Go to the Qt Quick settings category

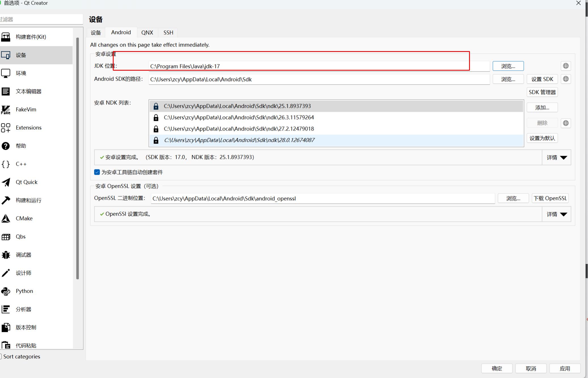coord(26,182)
